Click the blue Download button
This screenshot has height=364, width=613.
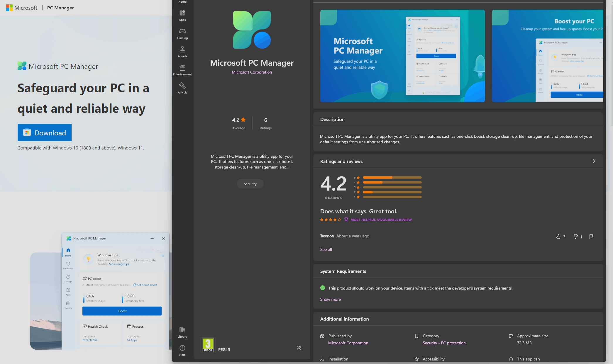point(45,133)
